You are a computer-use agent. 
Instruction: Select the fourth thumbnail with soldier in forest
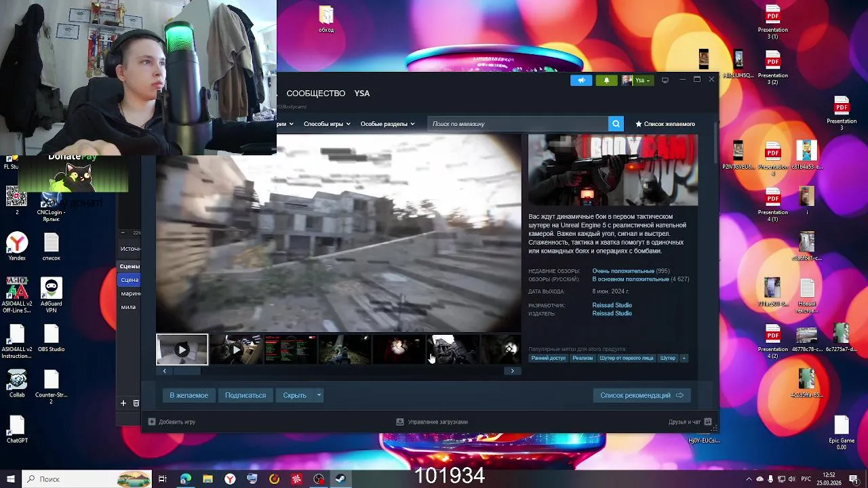click(344, 350)
